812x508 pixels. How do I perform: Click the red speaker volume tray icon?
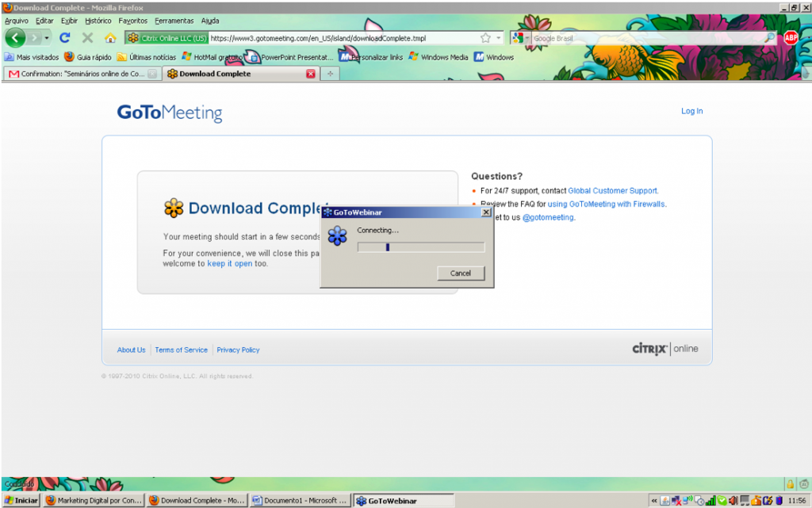pos(733,500)
